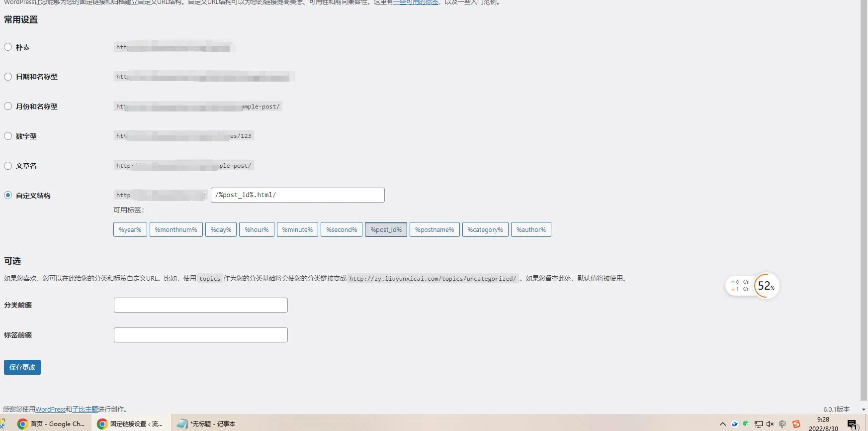This screenshot has height=431, width=868.
Task: Click the custom structure input with /%post_id%.html/
Action: pyautogui.click(x=297, y=195)
